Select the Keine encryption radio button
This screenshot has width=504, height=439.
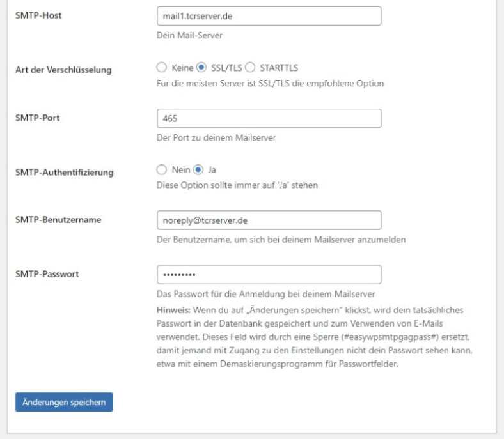coord(162,67)
